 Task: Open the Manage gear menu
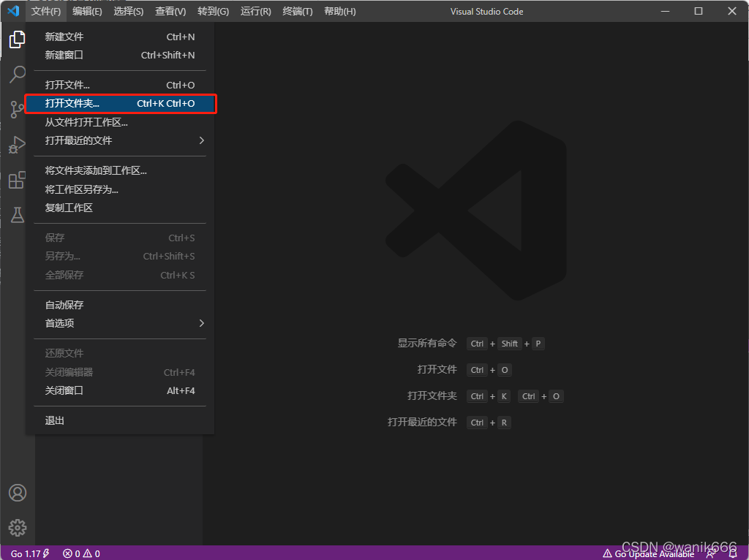(18, 528)
